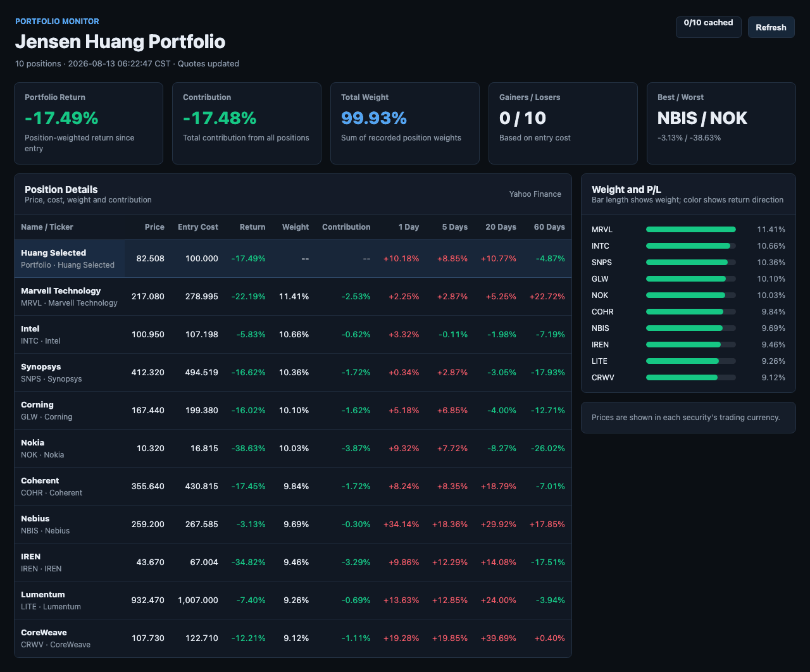Click the Gainers / Losers card
Screen dimensions: 810x672
pyautogui.click(x=563, y=123)
